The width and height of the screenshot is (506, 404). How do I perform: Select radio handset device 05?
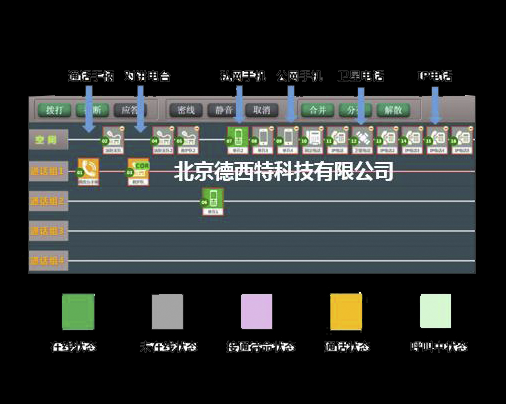(188, 140)
